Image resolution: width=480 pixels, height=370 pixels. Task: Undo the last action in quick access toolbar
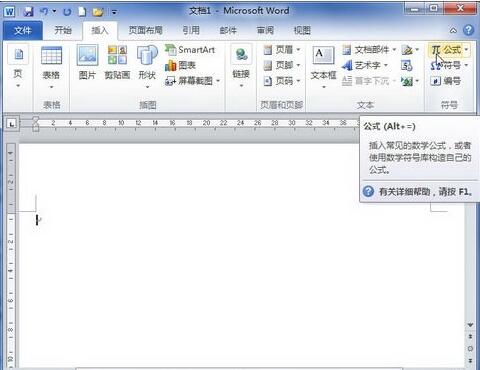pyautogui.click(x=44, y=12)
